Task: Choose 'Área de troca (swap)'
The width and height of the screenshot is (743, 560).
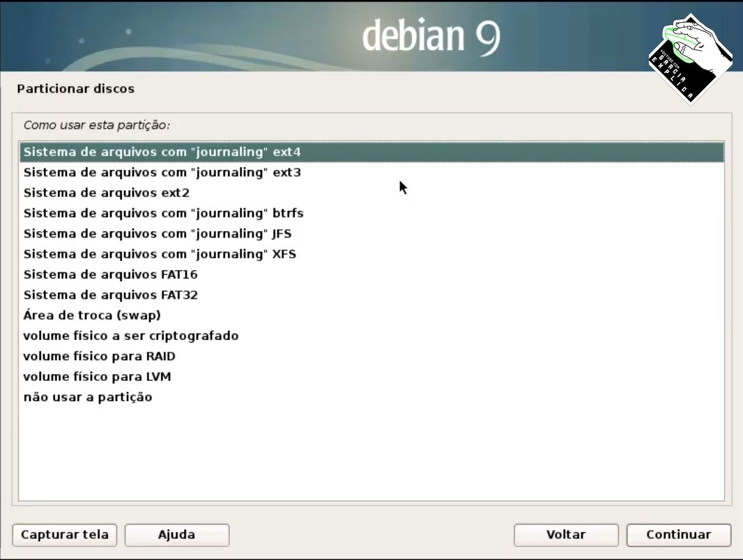Action: tap(372, 316)
